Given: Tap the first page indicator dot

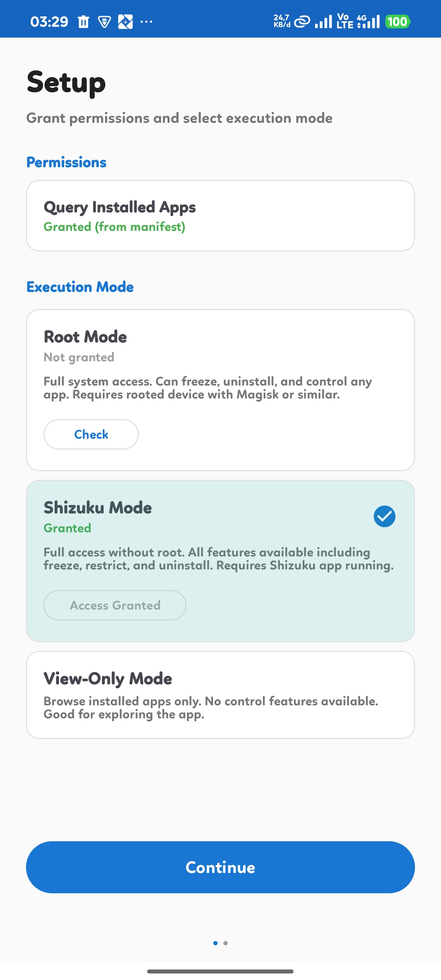Looking at the screenshot, I should click(x=215, y=943).
